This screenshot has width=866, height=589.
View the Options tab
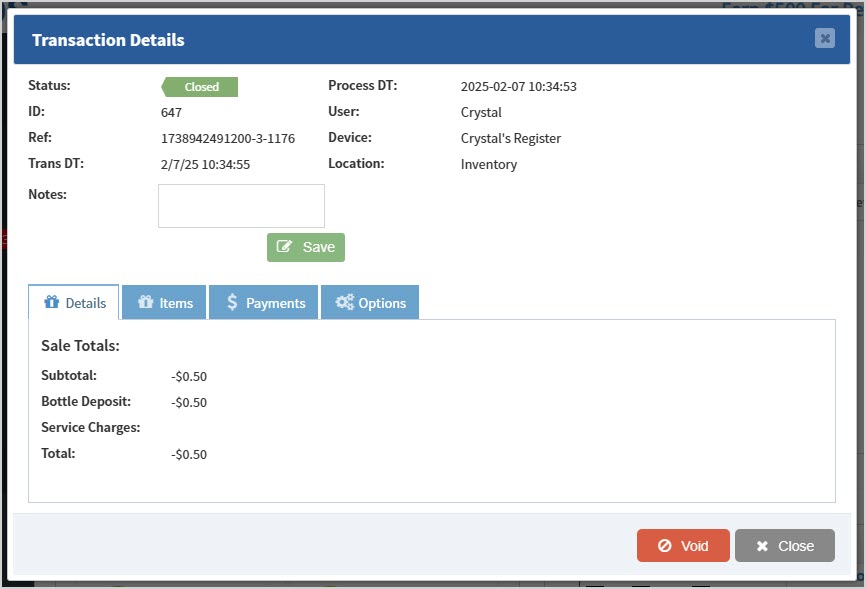click(x=370, y=302)
